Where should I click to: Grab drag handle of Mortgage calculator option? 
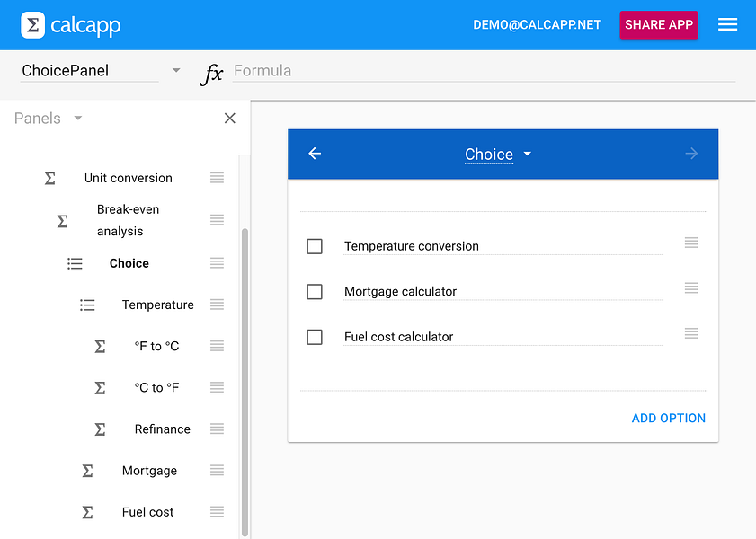(691, 288)
